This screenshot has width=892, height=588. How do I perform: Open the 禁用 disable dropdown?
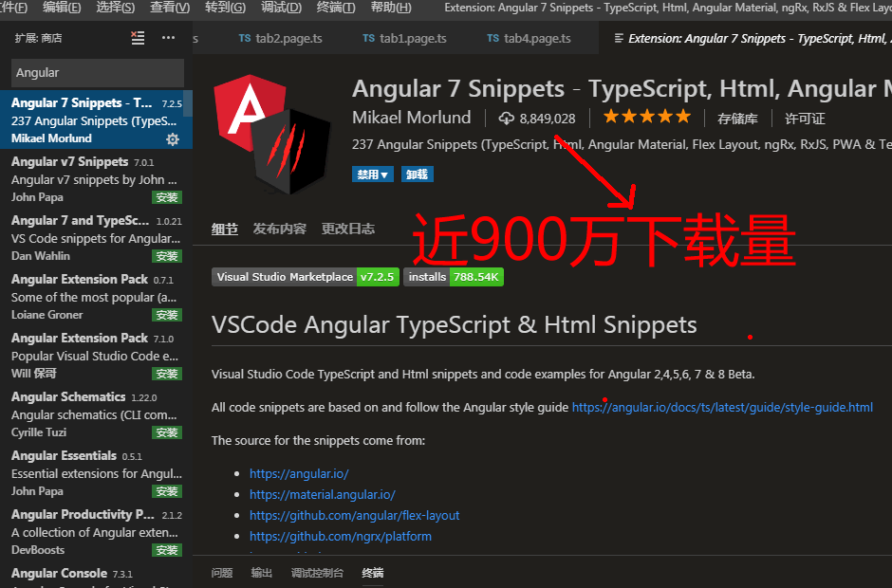373,175
